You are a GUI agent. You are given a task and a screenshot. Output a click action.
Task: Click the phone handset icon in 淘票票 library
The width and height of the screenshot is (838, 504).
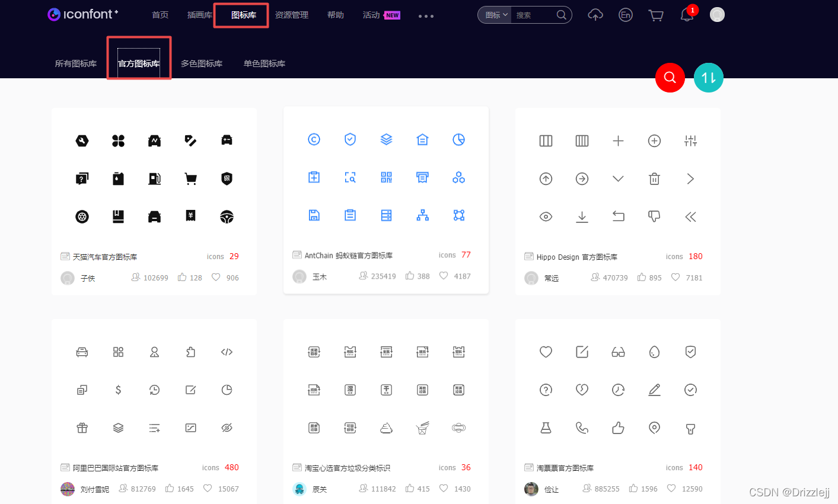(x=582, y=428)
